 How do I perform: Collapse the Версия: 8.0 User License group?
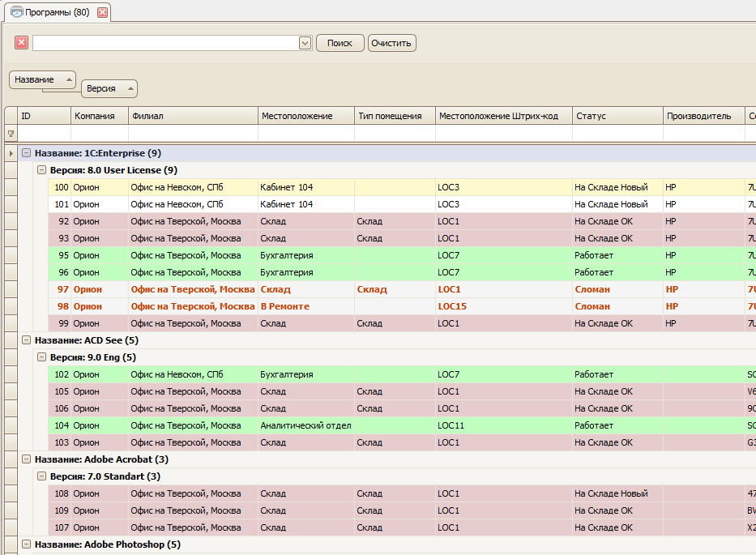click(42, 169)
